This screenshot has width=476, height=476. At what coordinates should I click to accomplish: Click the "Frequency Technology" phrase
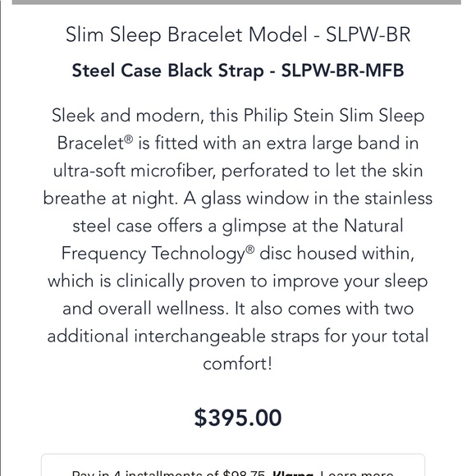(x=153, y=254)
